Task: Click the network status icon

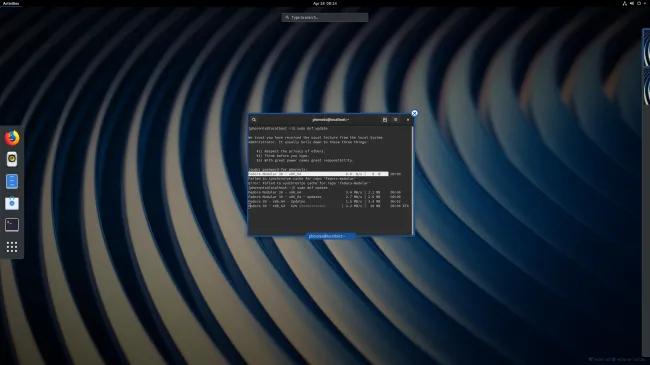Action: point(625,3)
